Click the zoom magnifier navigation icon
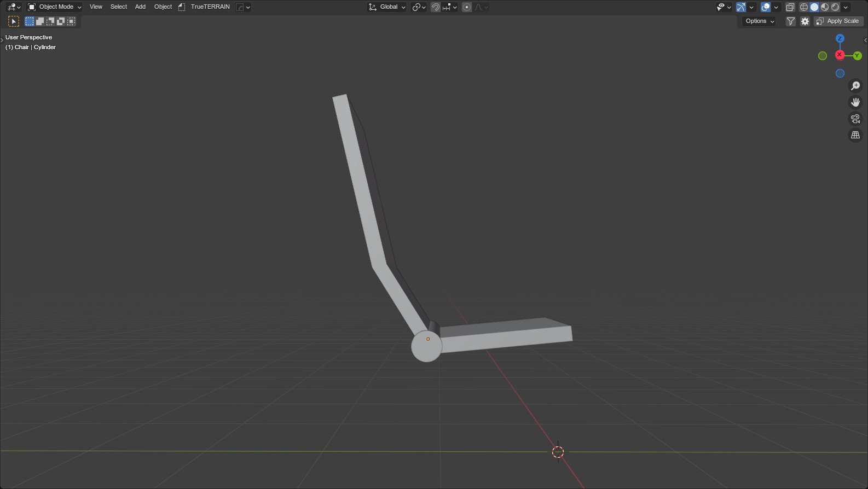The width and height of the screenshot is (868, 489). tap(855, 86)
